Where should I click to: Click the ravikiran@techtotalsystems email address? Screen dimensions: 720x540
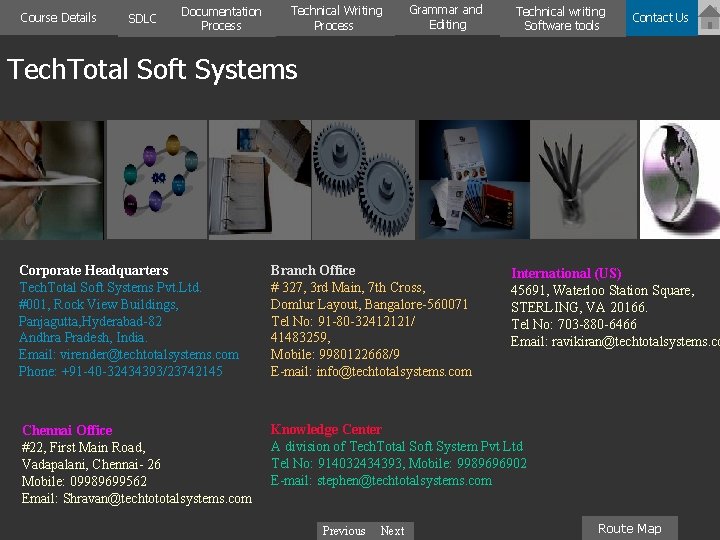tap(636, 342)
